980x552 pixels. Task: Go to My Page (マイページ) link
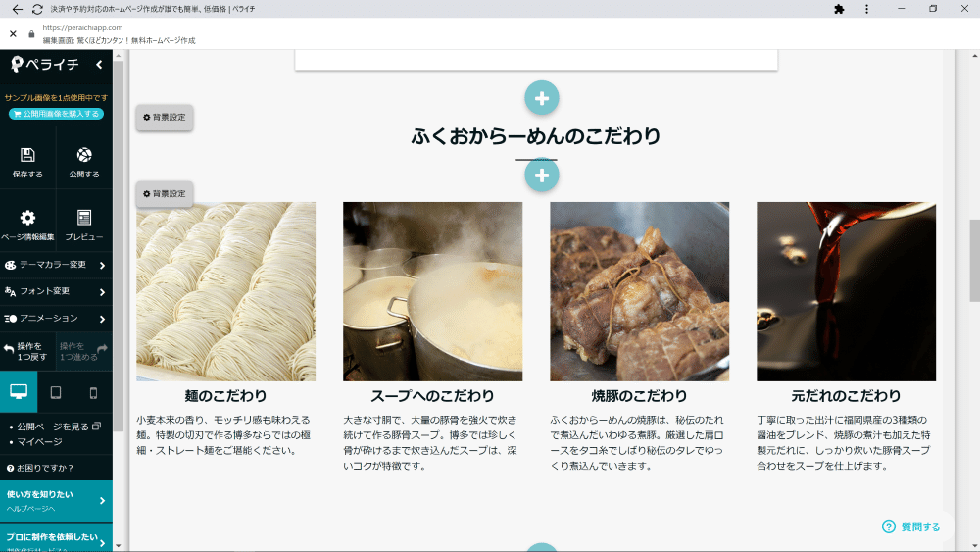tap(39, 441)
